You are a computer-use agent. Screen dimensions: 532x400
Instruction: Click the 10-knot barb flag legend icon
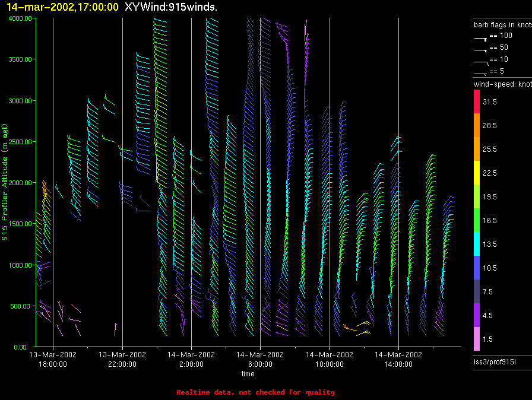[x=481, y=63]
